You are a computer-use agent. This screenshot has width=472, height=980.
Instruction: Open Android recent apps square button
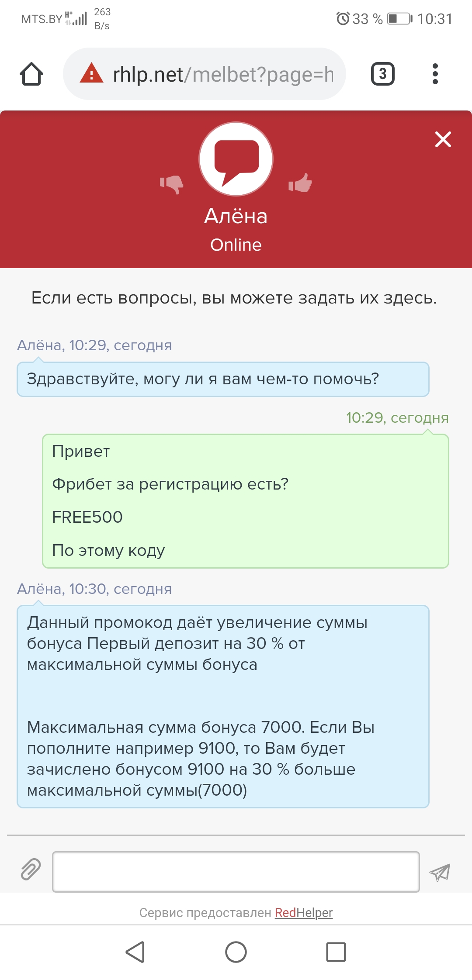click(x=336, y=952)
